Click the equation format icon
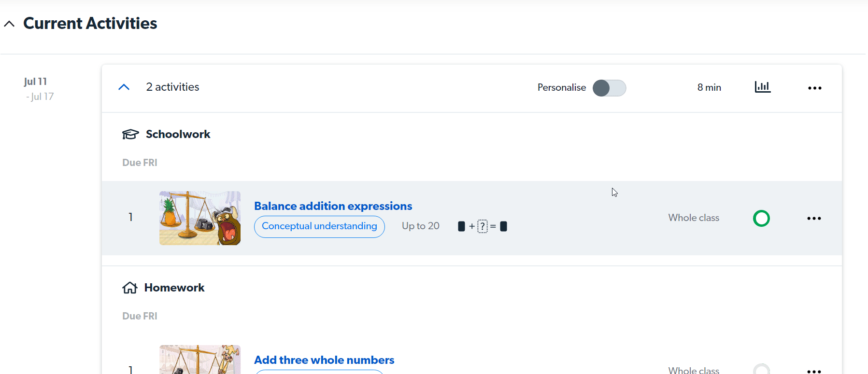This screenshot has height=374, width=868. (482, 226)
